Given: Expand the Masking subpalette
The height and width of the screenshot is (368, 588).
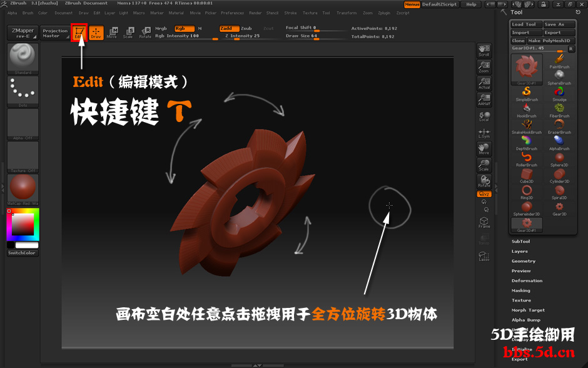Looking at the screenshot, I should [521, 290].
